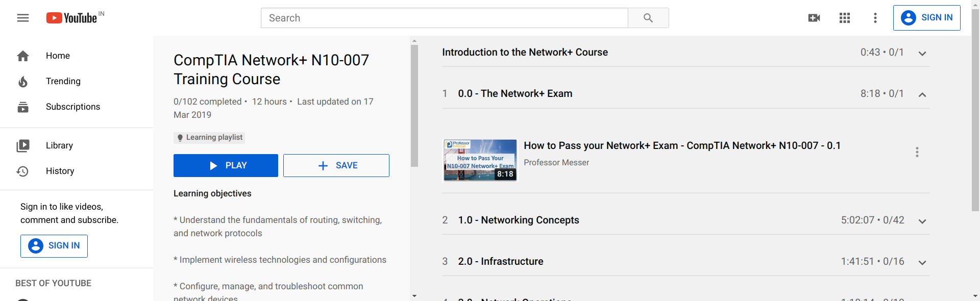The image size is (980, 301).
Task: Expand the Introduction to the Network+ Course section
Action: click(922, 53)
